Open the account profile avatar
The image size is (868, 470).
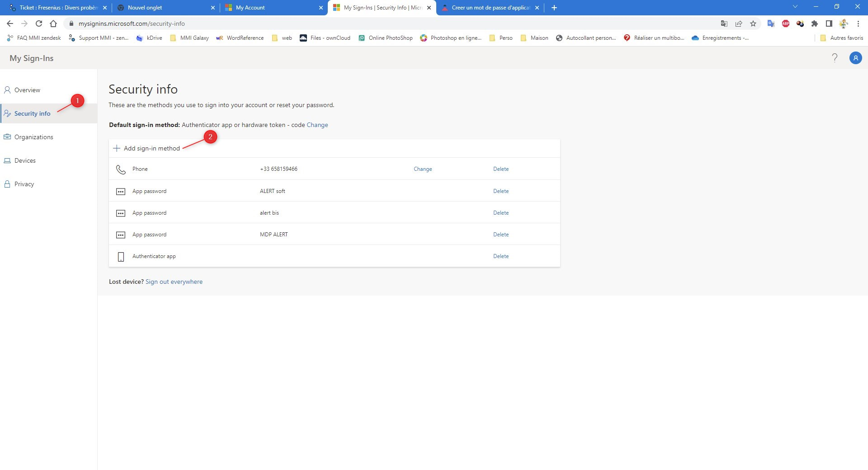(x=855, y=58)
